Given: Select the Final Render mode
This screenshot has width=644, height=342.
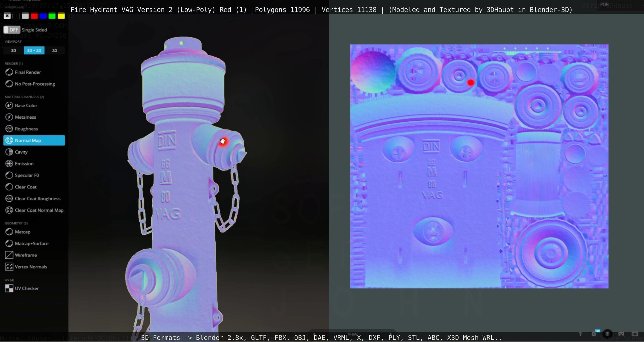Looking at the screenshot, I should (x=34, y=72).
